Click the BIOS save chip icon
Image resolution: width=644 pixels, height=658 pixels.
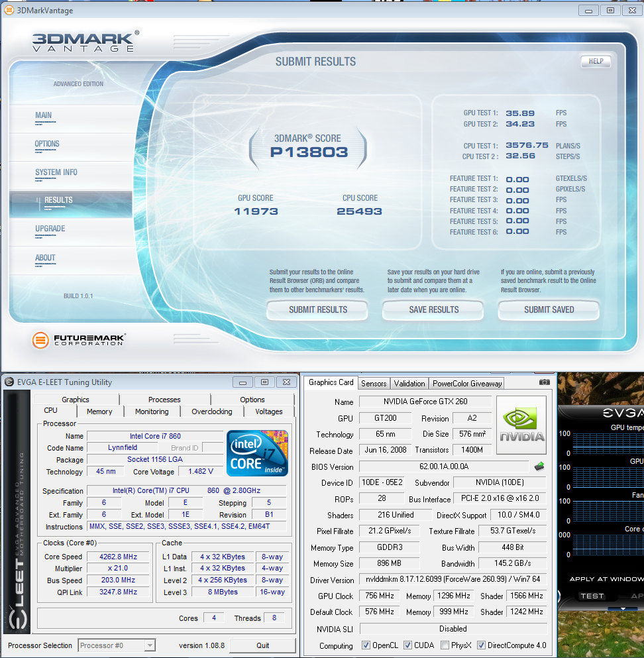point(539,466)
